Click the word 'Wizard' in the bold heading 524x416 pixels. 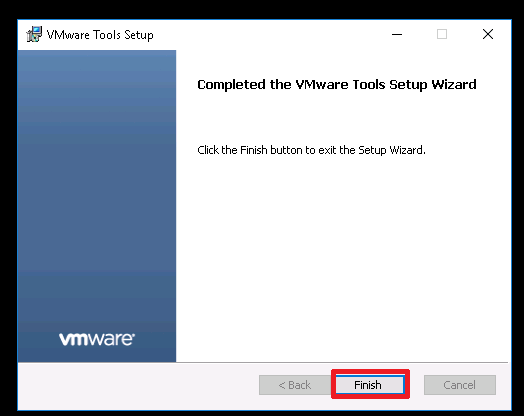pos(454,85)
